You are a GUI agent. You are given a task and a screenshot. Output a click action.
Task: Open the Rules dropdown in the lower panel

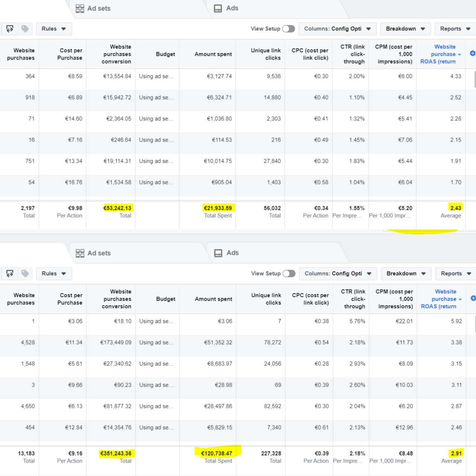coord(54,273)
